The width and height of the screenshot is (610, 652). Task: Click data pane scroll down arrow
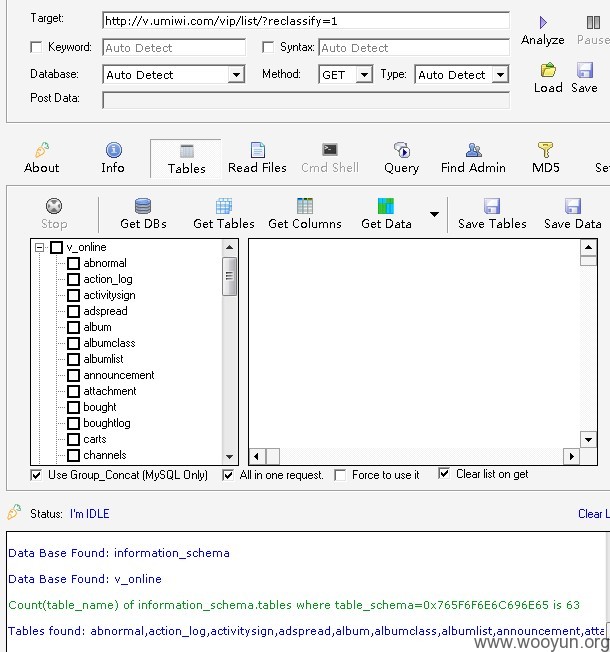pyautogui.click(x=588, y=440)
